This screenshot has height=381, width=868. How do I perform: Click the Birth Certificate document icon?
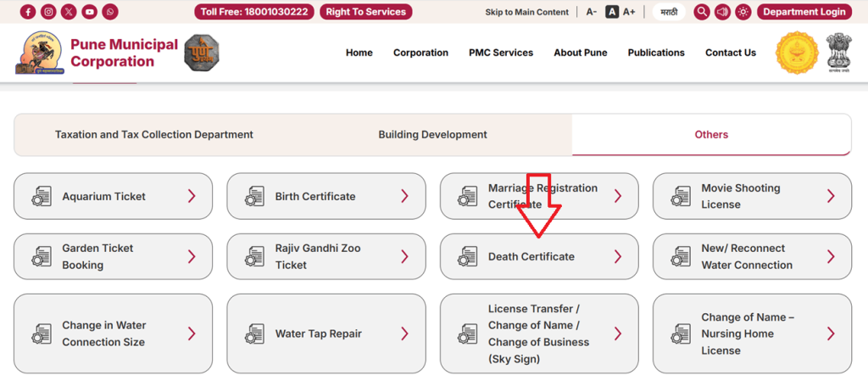(x=254, y=197)
